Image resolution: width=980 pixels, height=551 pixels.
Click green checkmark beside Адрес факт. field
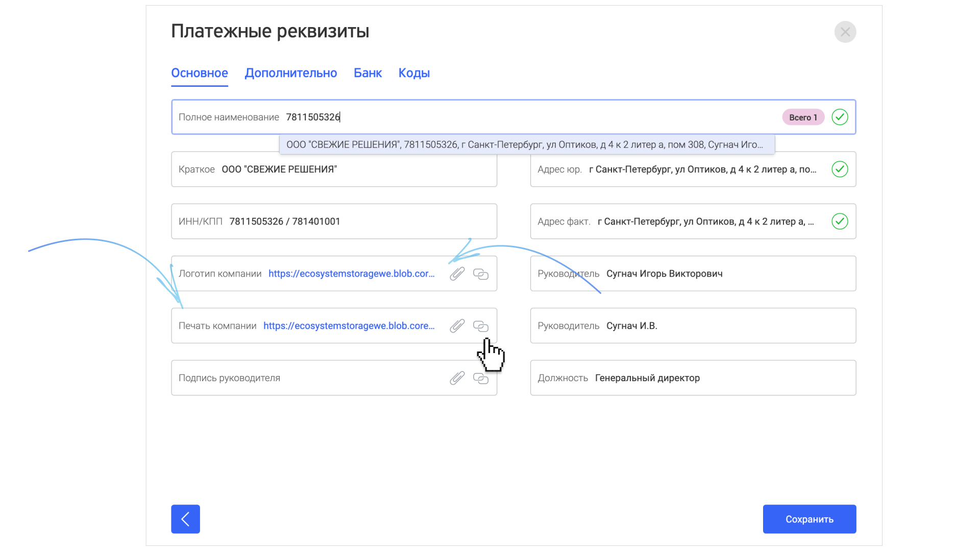point(840,221)
